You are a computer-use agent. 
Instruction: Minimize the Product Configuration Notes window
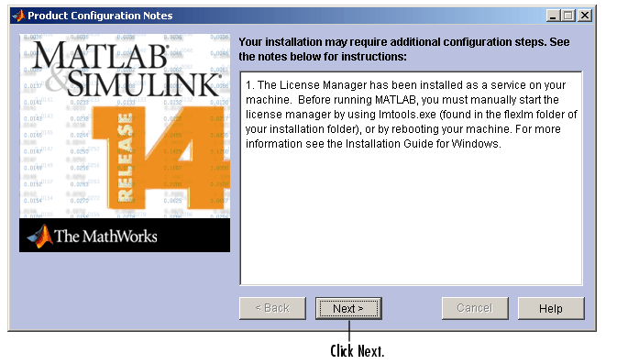553,16
